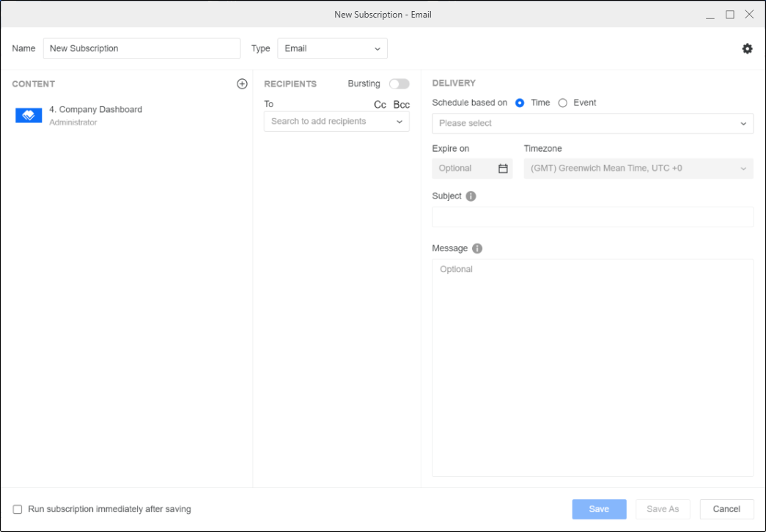
Task: Click the Message info icon
Action: (x=477, y=248)
